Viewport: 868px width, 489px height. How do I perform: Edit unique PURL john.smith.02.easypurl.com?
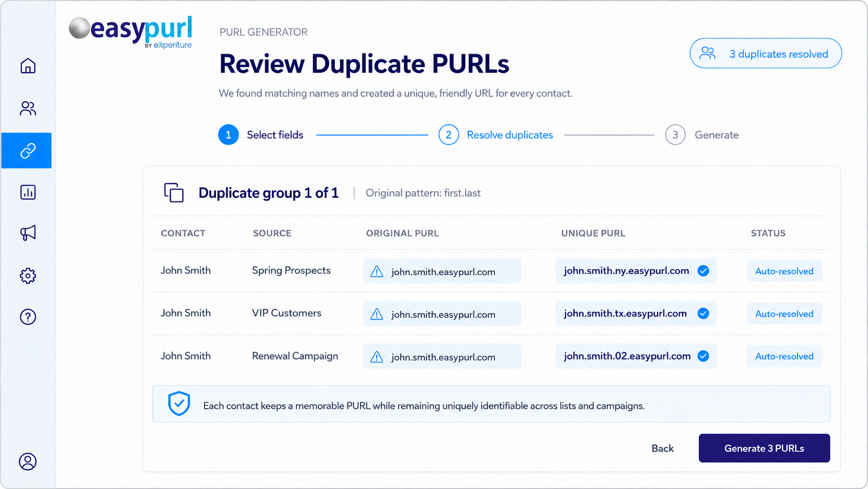pyautogui.click(x=636, y=356)
